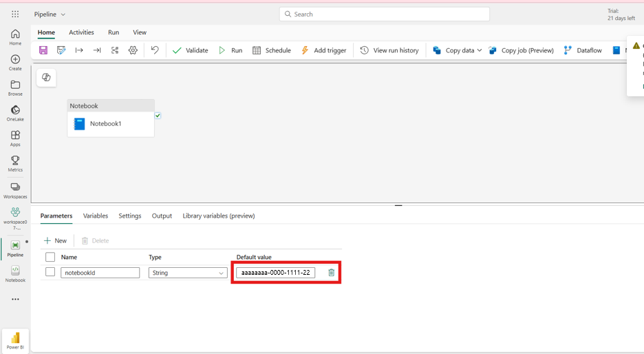Select the Parameters tab

[x=56, y=216]
